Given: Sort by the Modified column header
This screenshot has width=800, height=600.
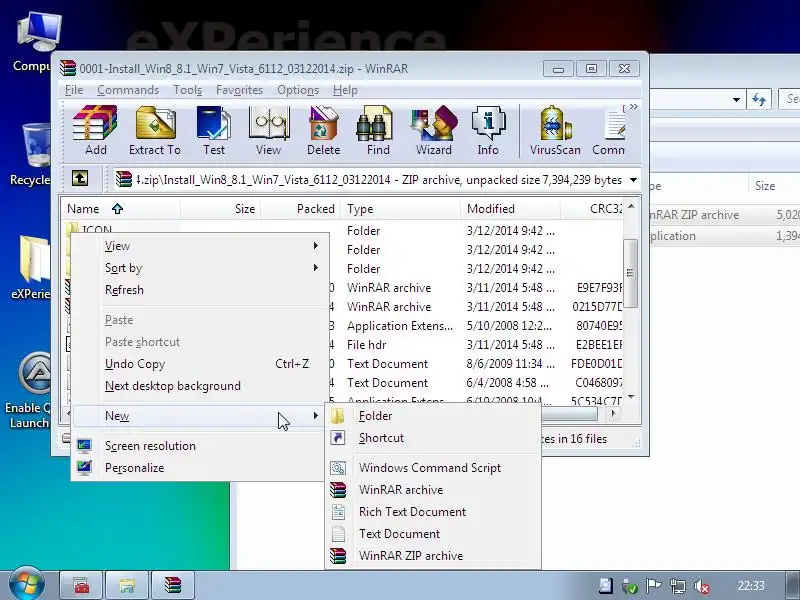Looking at the screenshot, I should pyautogui.click(x=511, y=209).
